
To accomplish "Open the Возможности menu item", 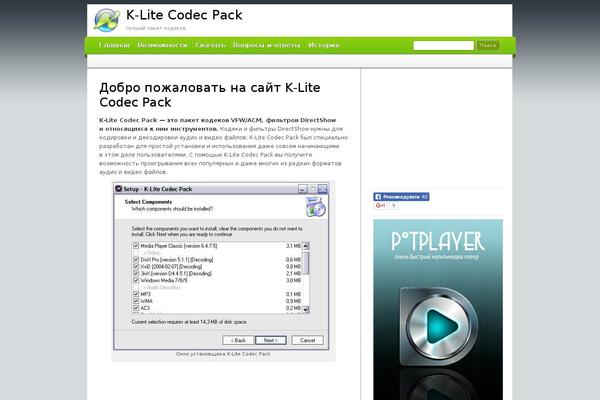I will click(x=162, y=45).
